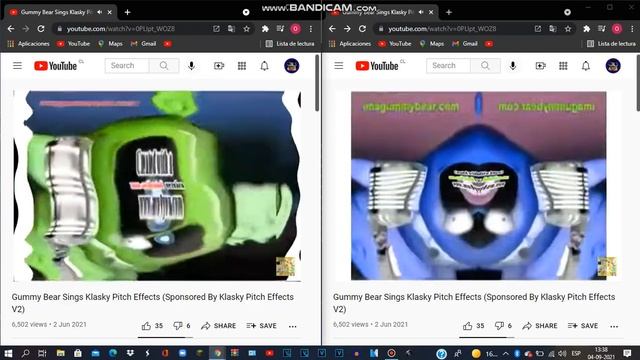Click SHARE under the right video

click(x=540, y=326)
